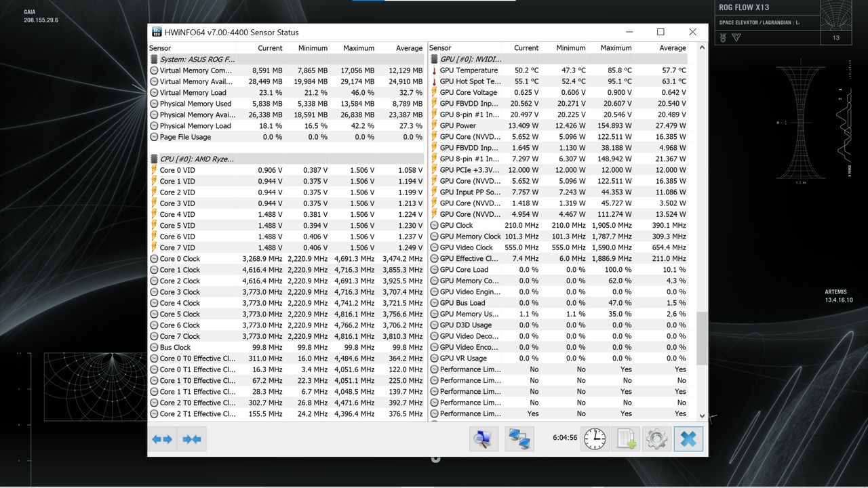Click the GAIA 208.155.29.6 desktop widget
868x488 pixels.
tap(41, 16)
